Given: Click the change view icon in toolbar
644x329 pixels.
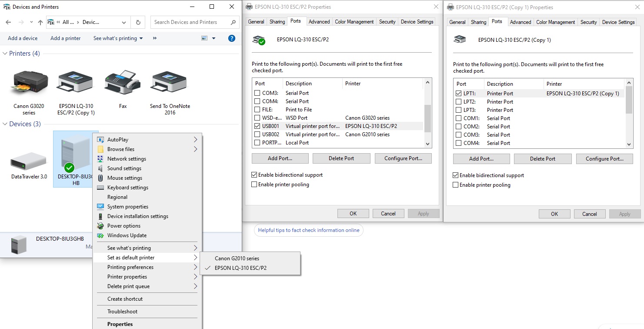Looking at the screenshot, I should pyautogui.click(x=204, y=38).
